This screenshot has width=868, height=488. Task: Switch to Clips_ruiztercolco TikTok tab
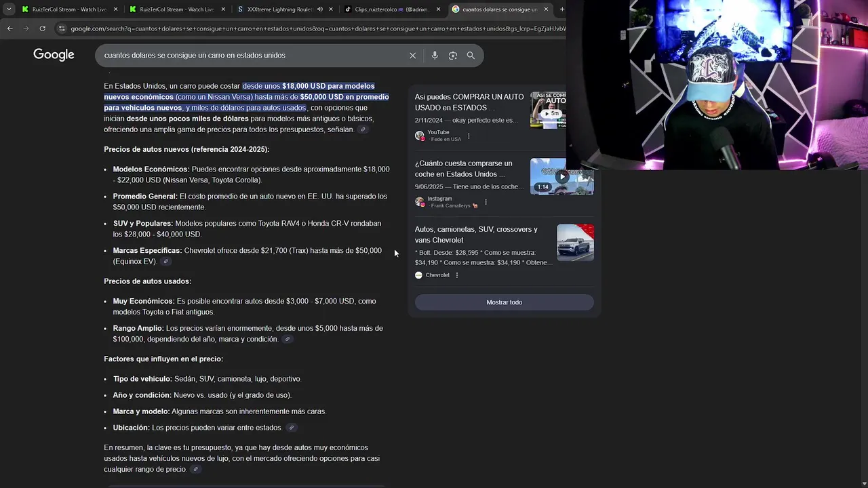click(x=392, y=9)
